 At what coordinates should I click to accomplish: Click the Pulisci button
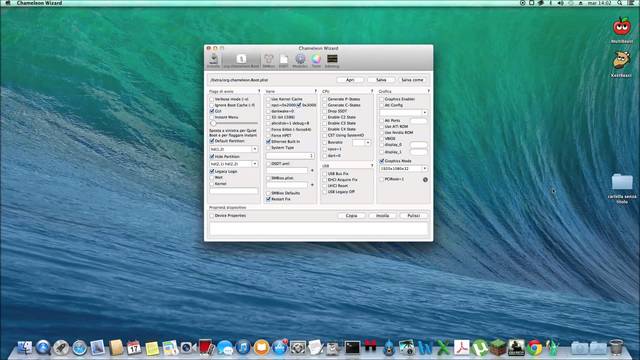pyautogui.click(x=413, y=216)
